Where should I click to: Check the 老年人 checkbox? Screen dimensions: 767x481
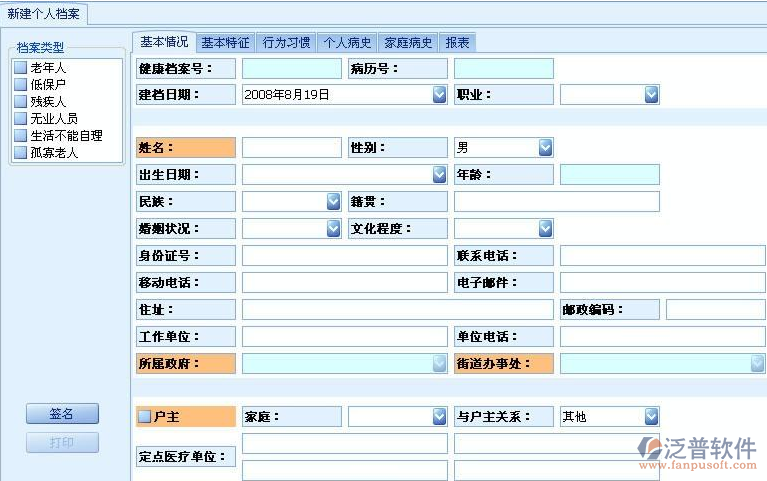(20, 68)
